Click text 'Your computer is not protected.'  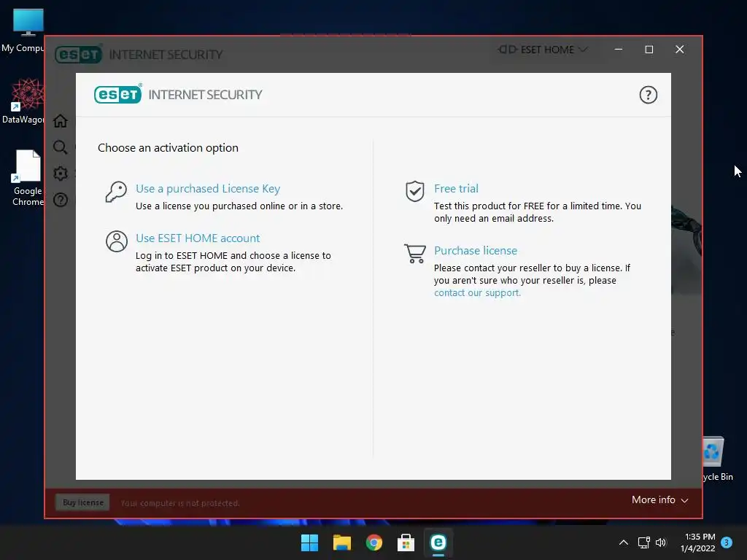pyautogui.click(x=180, y=503)
